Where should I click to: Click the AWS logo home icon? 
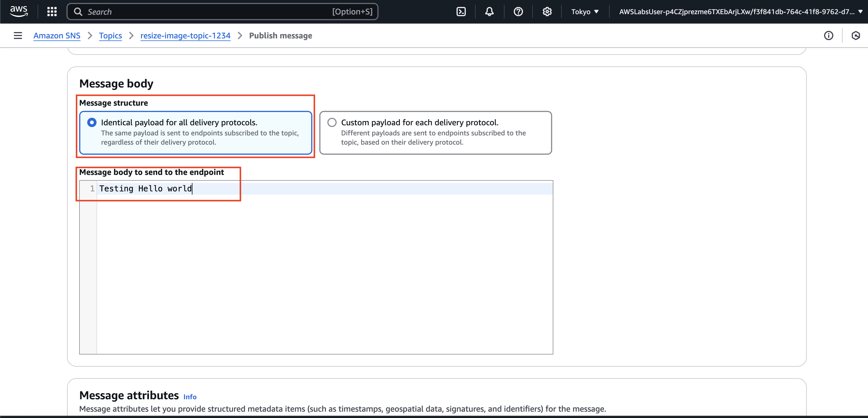tap(18, 11)
